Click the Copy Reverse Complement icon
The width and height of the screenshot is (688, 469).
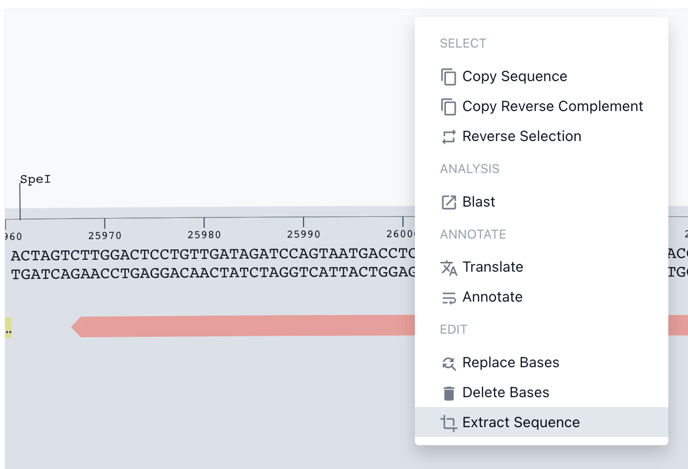[x=448, y=107]
